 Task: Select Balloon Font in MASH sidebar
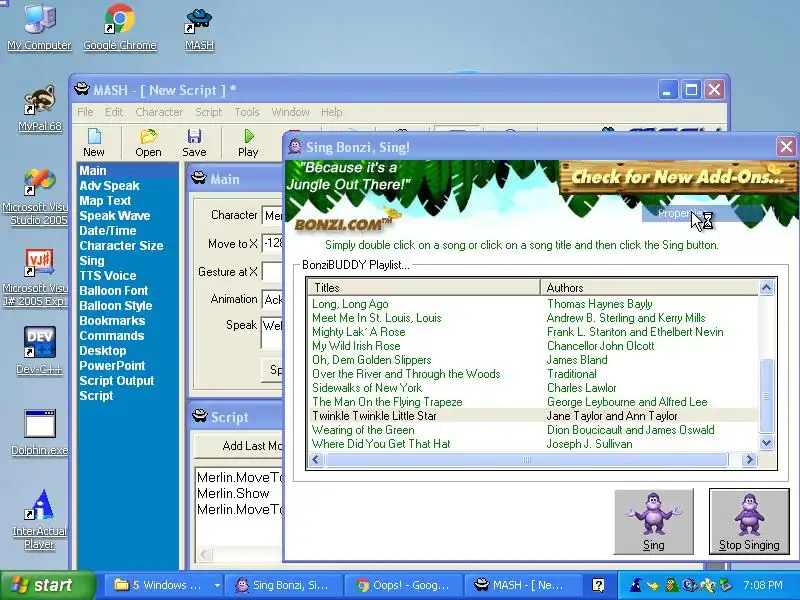tap(128, 290)
